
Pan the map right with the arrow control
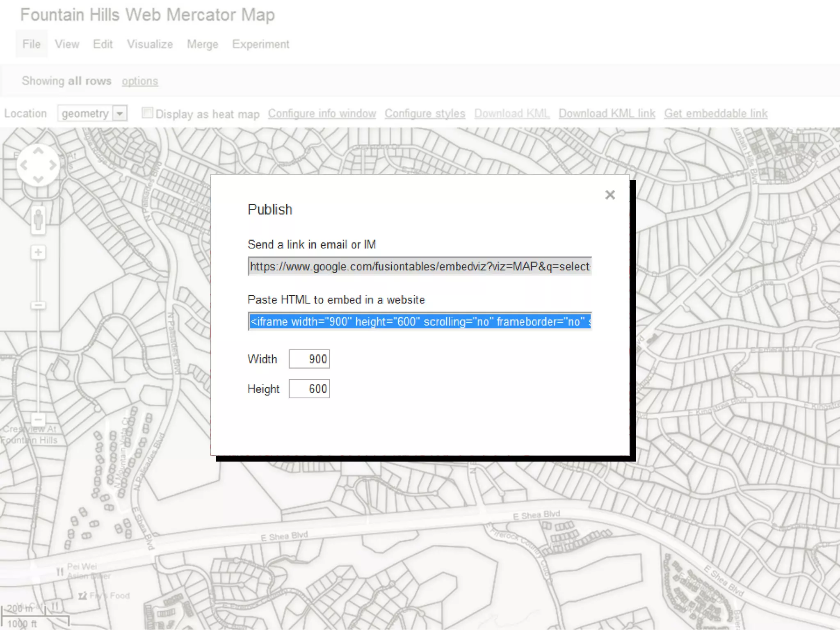53,166
